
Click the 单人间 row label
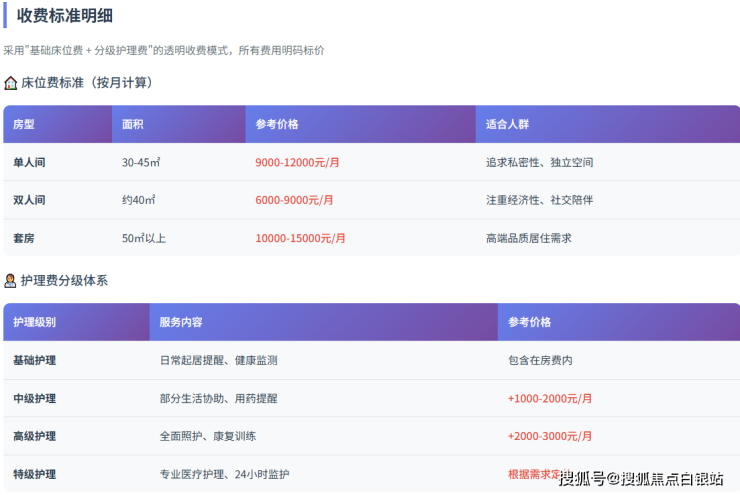click(x=29, y=162)
